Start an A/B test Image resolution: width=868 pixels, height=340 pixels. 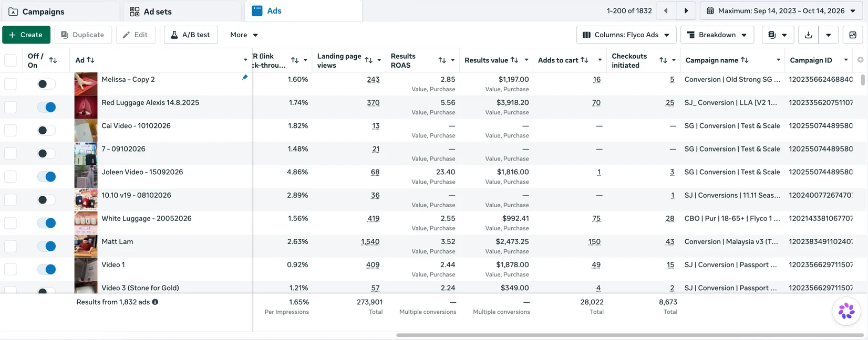pos(191,35)
